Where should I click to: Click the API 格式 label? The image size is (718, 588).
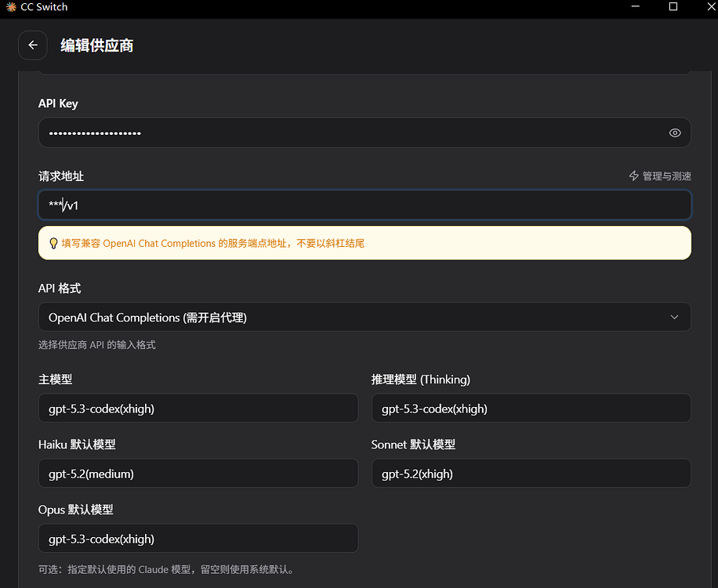coord(60,289)
